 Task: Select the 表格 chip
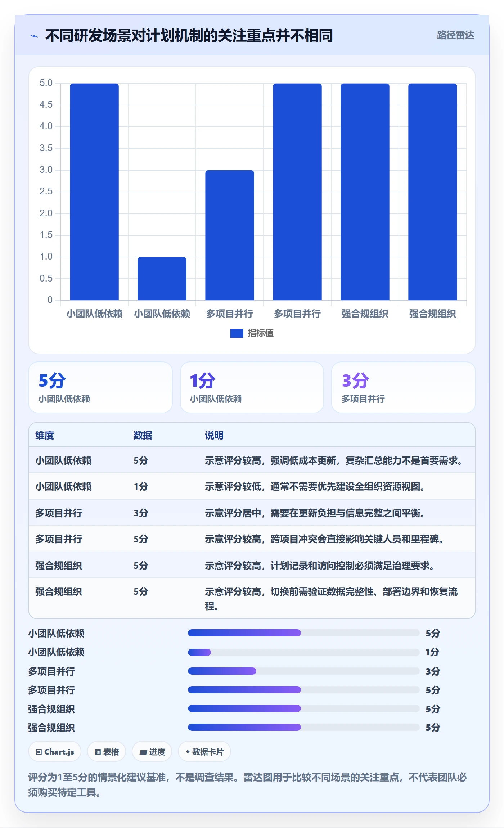tap(107, 752)
